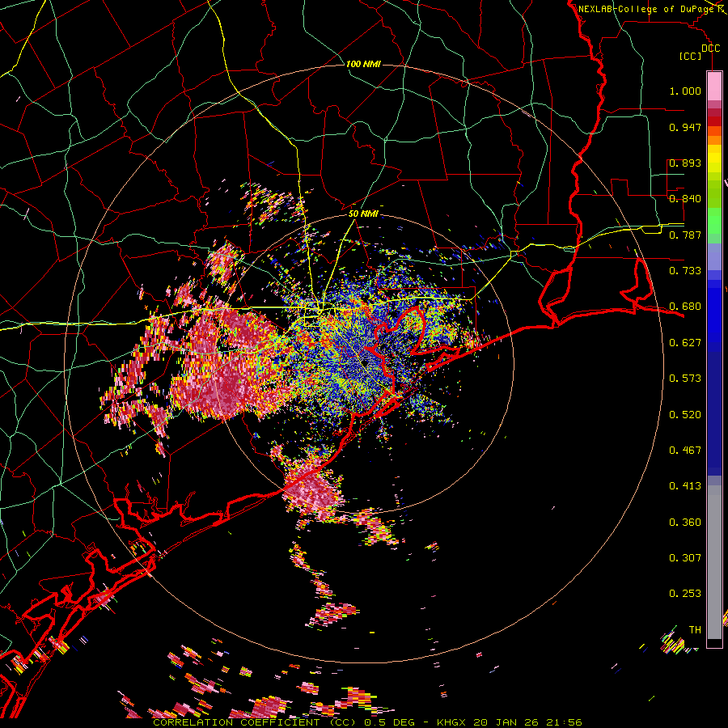Click the 0.627 scale value
The image size is (728, 728).
(685, 343)
